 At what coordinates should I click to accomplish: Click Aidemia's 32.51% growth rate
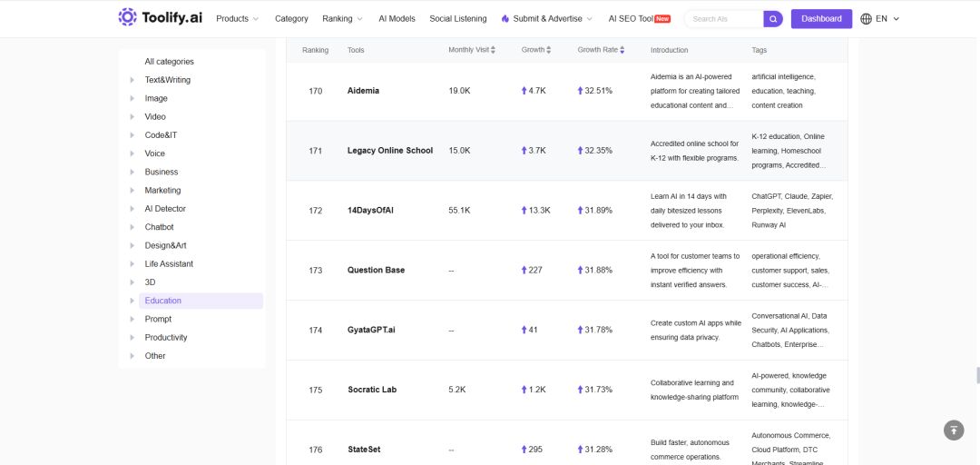point(595,91)
